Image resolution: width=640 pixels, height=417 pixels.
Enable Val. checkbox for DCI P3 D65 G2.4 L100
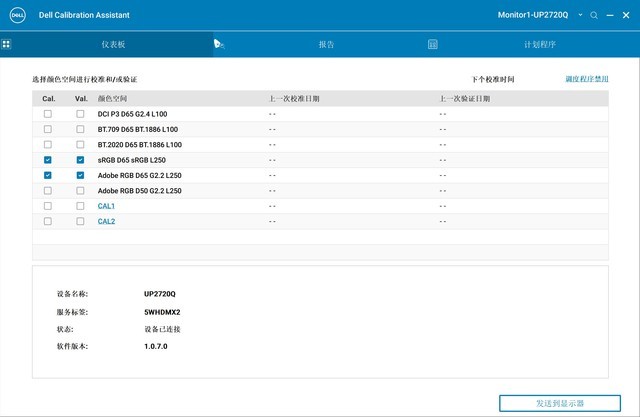pos(80,114)
